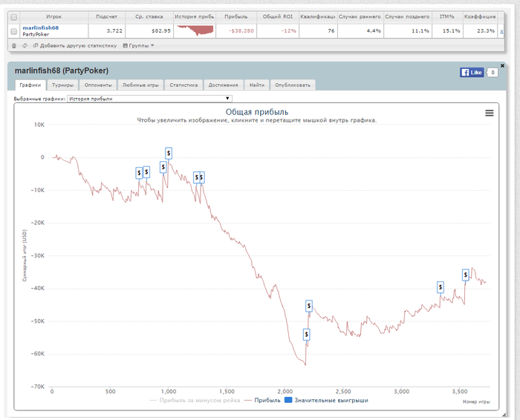520x420 pixels.
Task: Click the '11.1%' cell value
Action: tap(420, 31)
